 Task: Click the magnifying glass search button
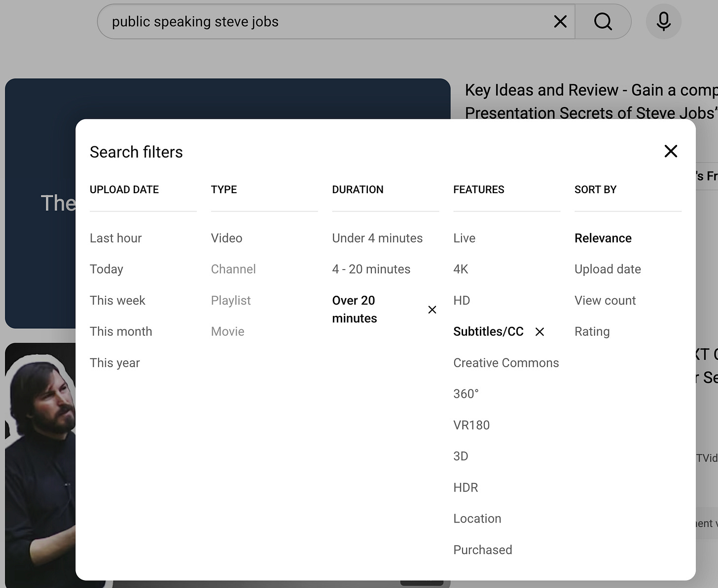603,22
